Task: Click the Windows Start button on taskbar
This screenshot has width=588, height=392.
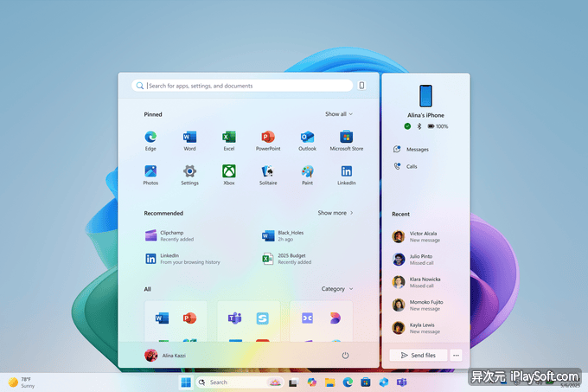Action: tap(185, 382)
